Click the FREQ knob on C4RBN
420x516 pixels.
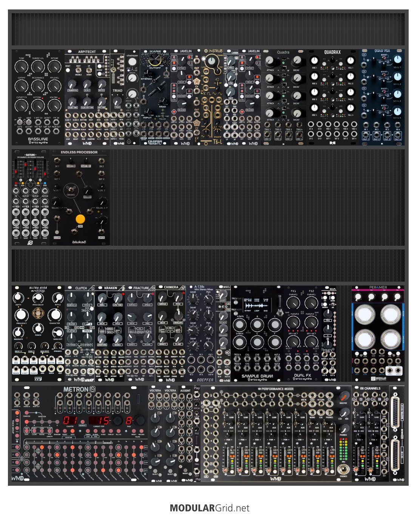pos(230,61)
